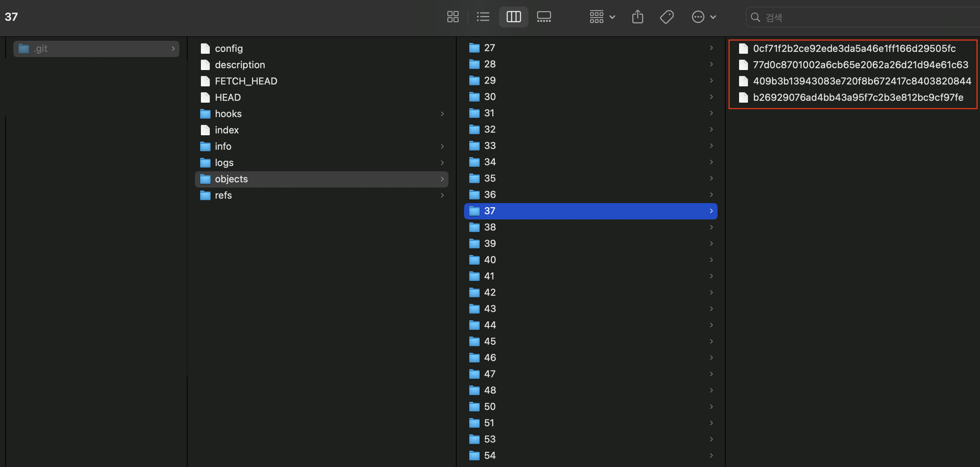Select folder 38 in objects

[490, 227]
